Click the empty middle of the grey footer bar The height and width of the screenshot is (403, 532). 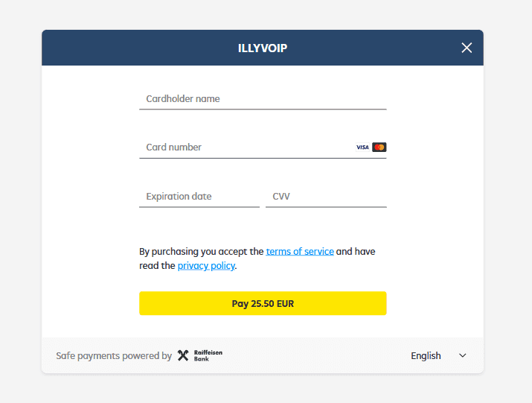pyautogui.click(x=313, y=355)
